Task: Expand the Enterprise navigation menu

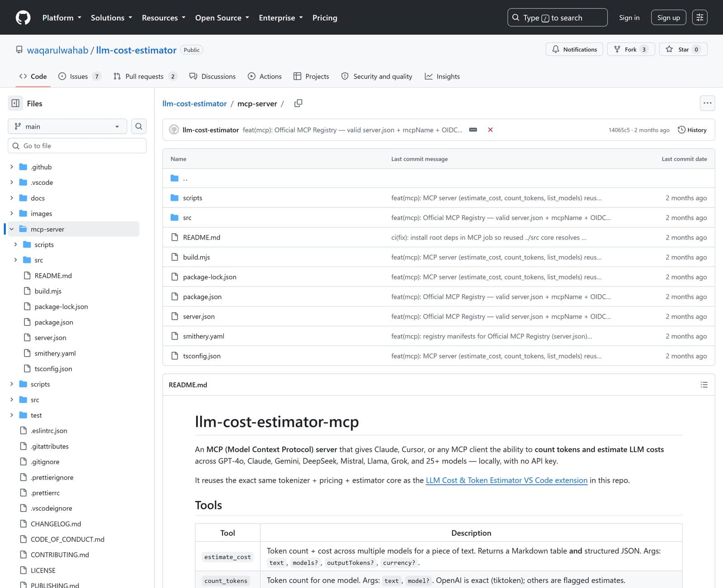Action: [x=281, y=18]
